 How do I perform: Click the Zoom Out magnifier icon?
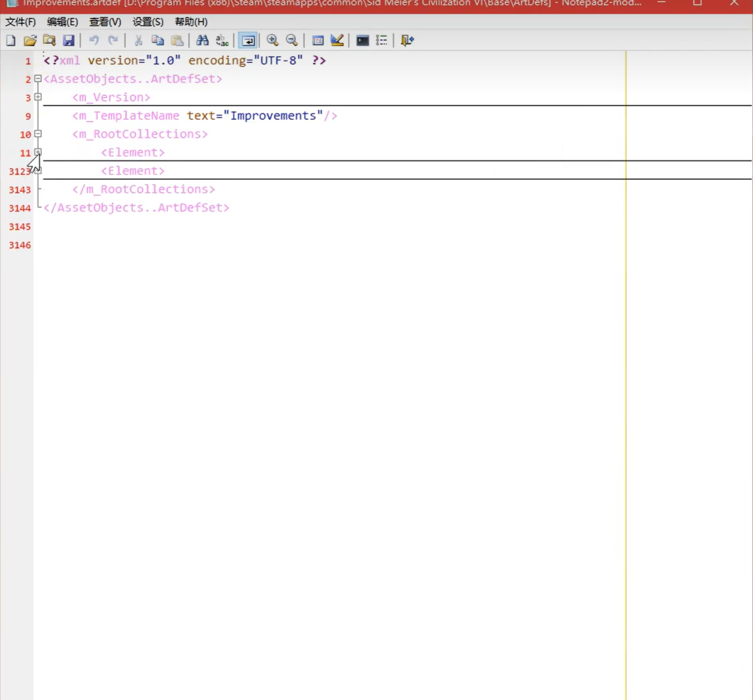pyautogui.click(x=292, y=41)
